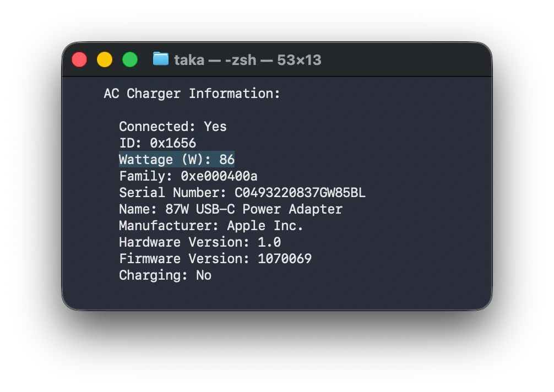554x392 pixels.
Task: Maximize the window using the green button
Action: click(x=129, y=59)
